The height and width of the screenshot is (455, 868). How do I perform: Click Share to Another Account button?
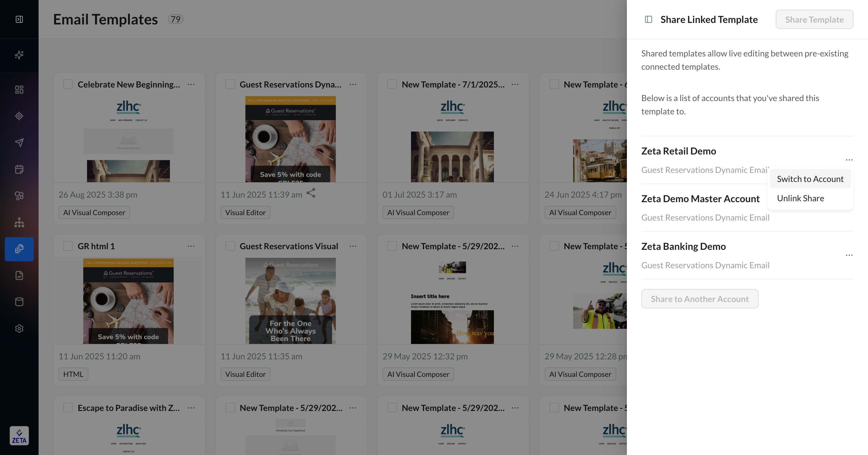700,299
